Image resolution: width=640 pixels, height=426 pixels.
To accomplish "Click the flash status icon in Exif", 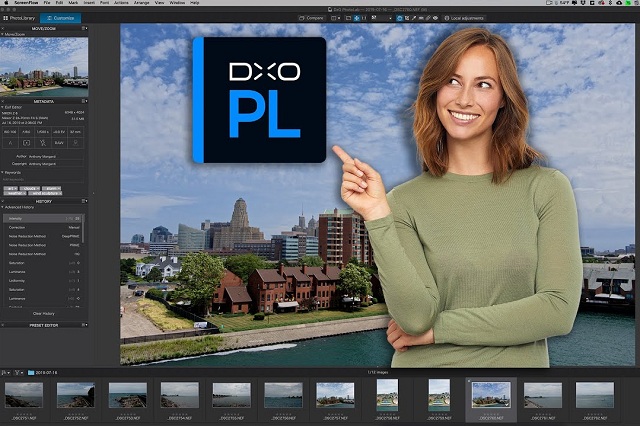I will pos(43,143).
